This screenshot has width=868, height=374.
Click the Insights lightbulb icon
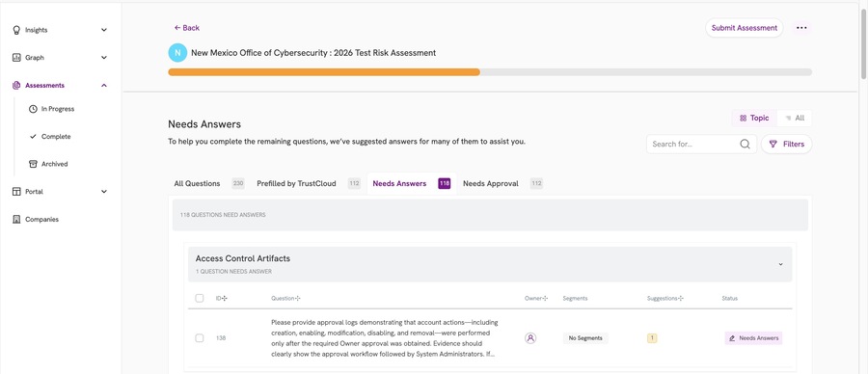coord(16,30)
